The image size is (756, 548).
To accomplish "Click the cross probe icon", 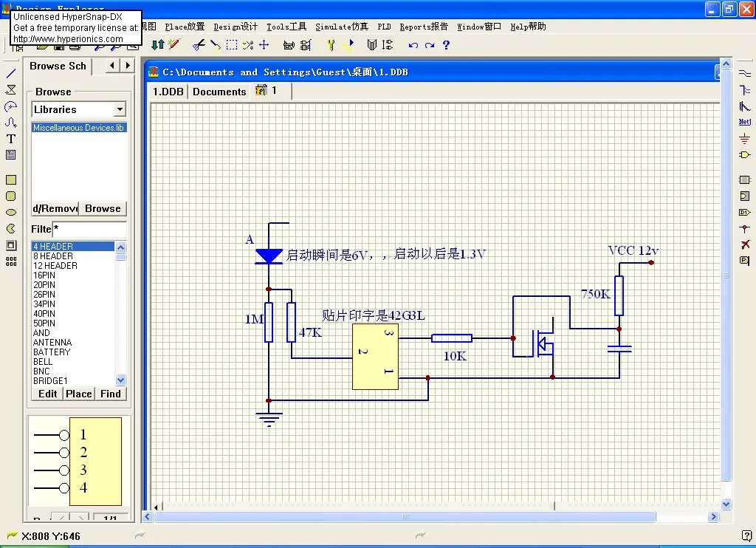I will (x=174, y=45).
